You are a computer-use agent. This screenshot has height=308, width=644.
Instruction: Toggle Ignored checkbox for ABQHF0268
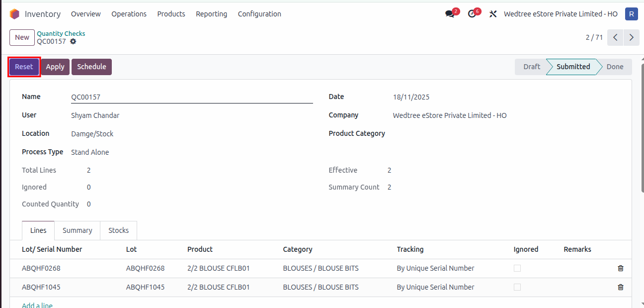[517, 268]
